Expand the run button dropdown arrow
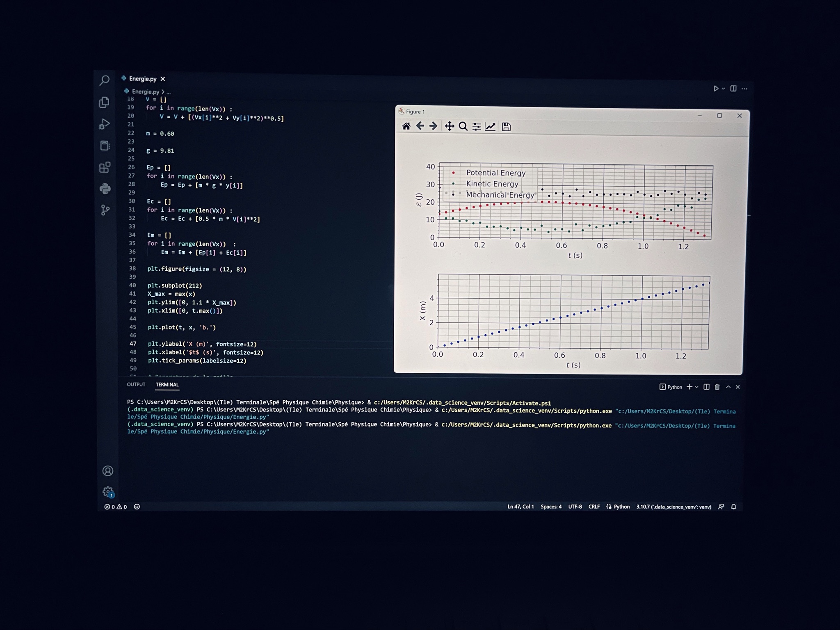Viewport: 840px width, 630px height. pos(724,89)
